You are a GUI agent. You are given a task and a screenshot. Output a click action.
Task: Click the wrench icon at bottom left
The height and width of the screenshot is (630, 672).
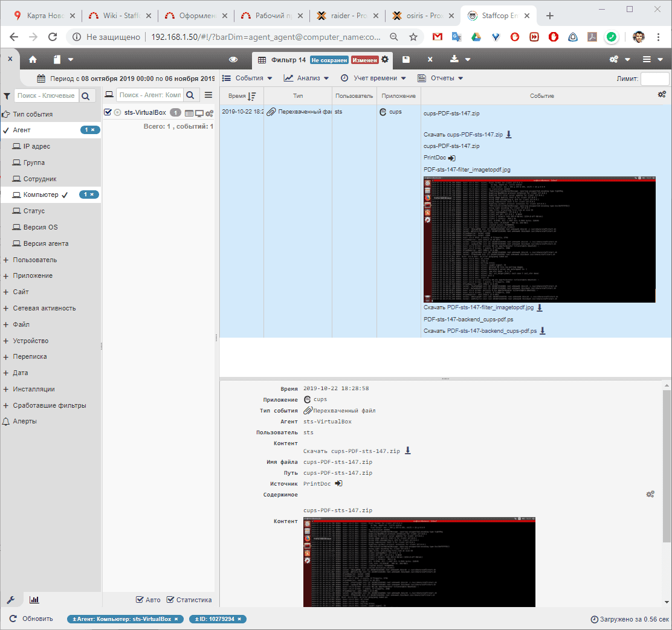click(x=10, y=600)
